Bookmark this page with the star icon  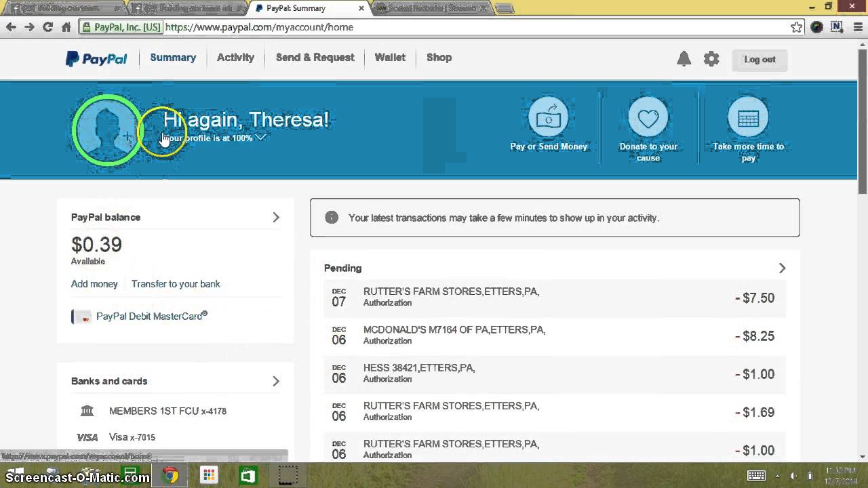tap(797, 27)
